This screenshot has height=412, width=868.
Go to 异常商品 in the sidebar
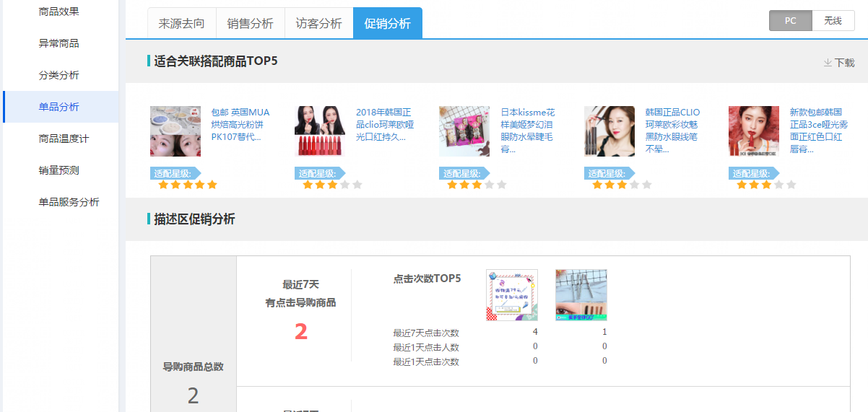59,43
